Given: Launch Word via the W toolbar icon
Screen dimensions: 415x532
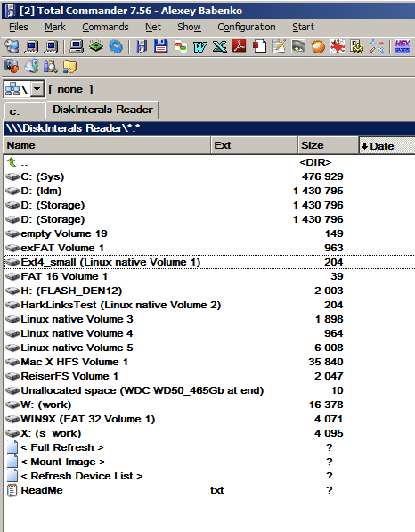Looking at the screenshot, I should tap(199, 46).
